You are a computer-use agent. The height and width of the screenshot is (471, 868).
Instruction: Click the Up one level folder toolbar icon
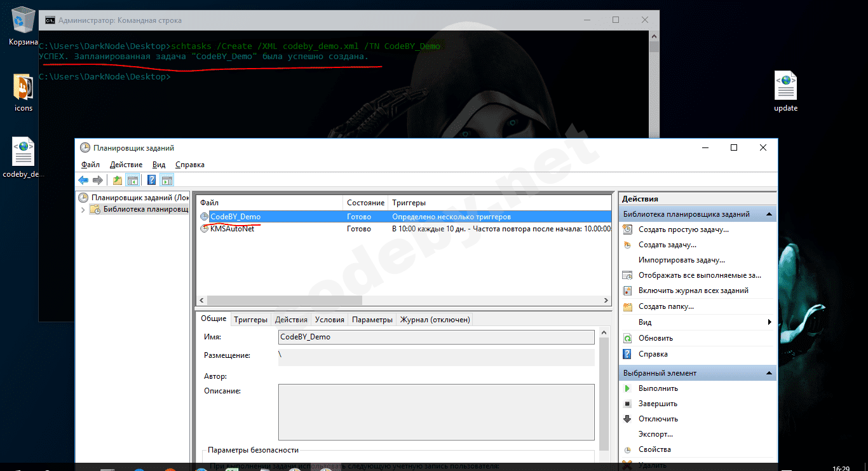(x=118, y=181)
